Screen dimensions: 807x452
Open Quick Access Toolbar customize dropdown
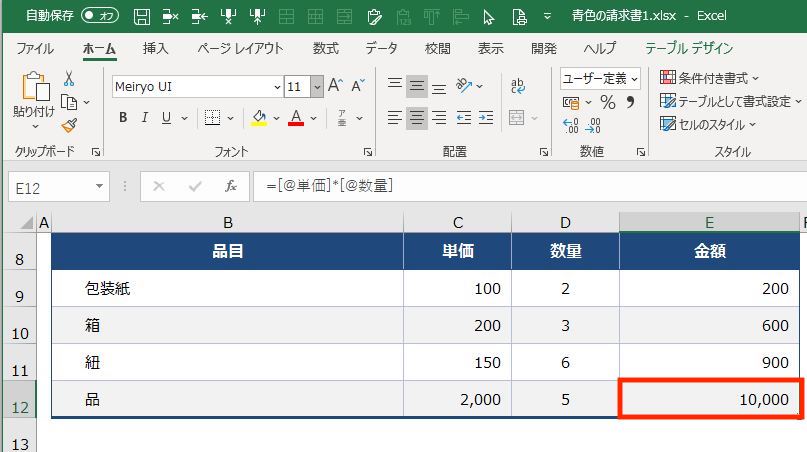547,16
